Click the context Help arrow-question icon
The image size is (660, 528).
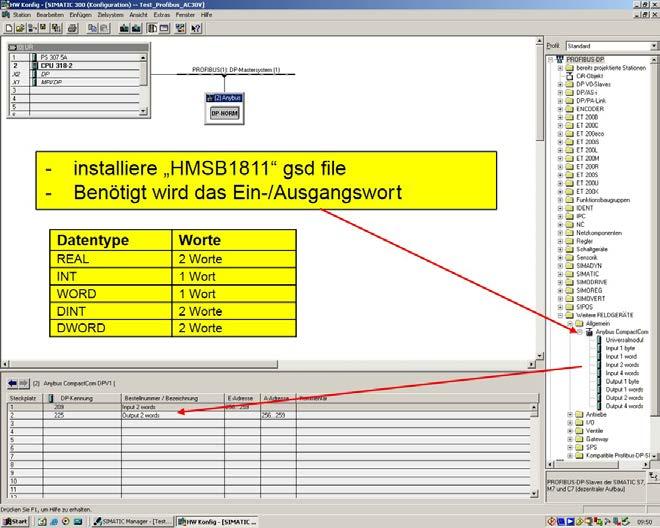196,28
